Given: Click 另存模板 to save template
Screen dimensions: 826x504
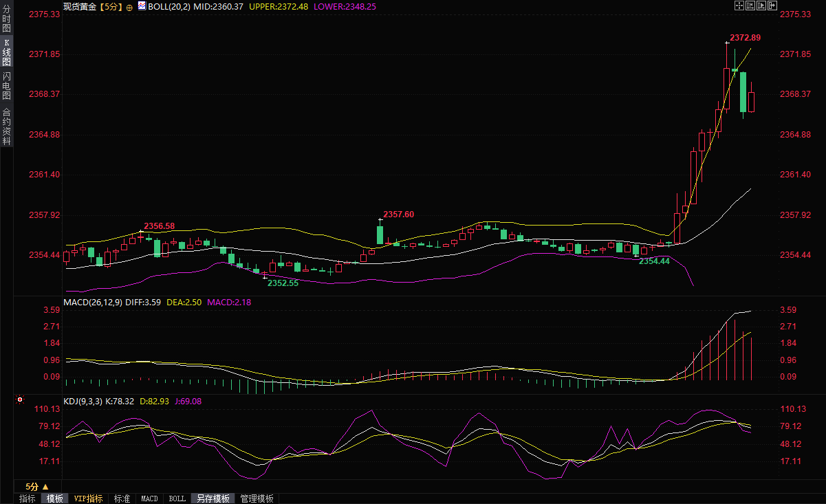Looking at the screenshot, I should [213, 498].
